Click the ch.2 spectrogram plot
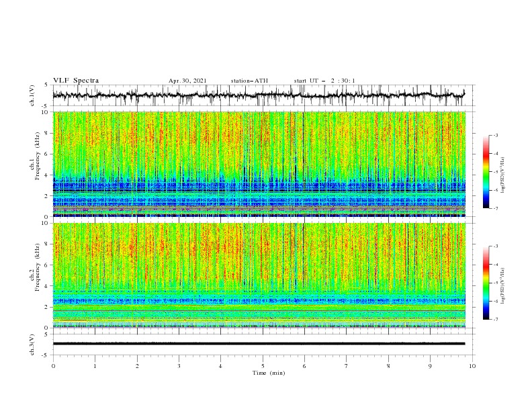 tap(259, 275)
